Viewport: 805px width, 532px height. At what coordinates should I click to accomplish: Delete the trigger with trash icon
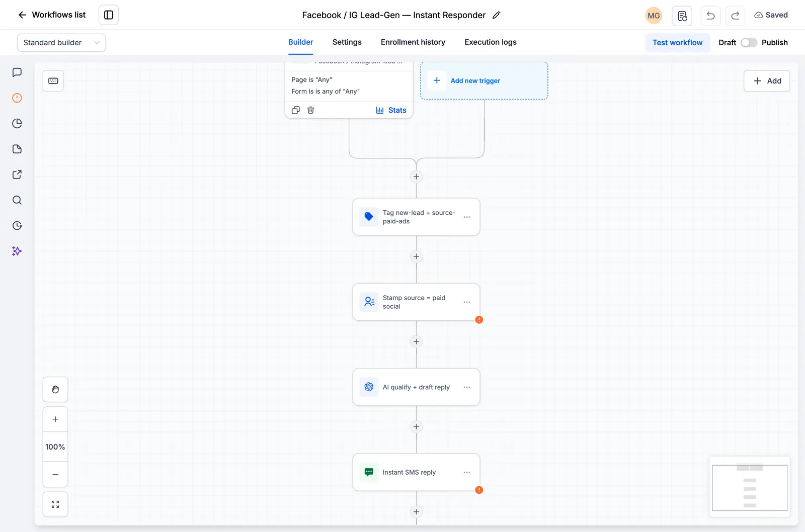point(311,110)
